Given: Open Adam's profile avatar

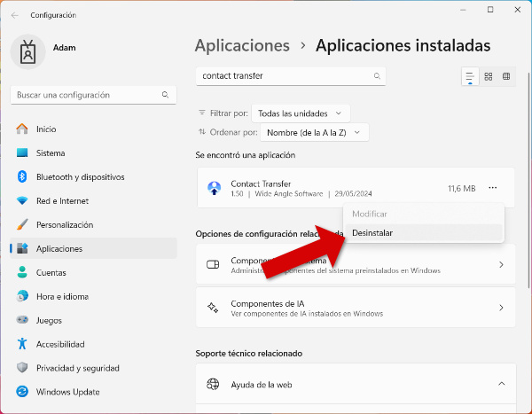Looking at the screenshot, I should [27, 52].
